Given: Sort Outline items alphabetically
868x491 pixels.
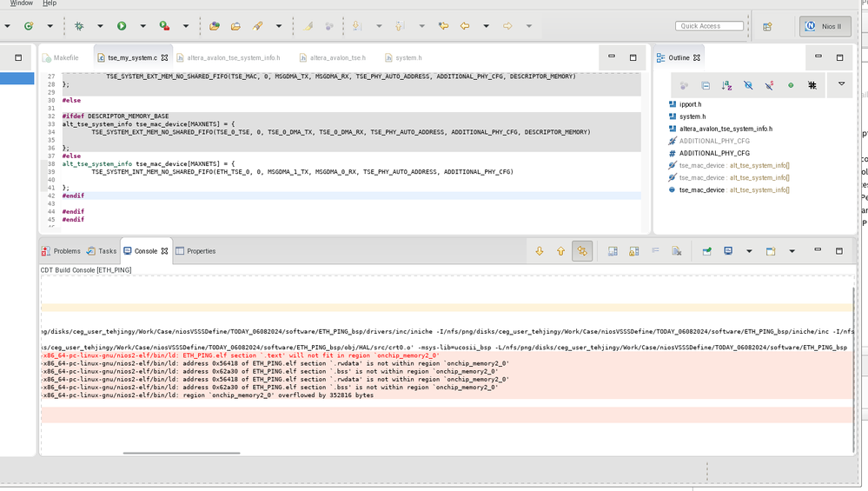Looking at the screenshot, I should pos(726,85).
